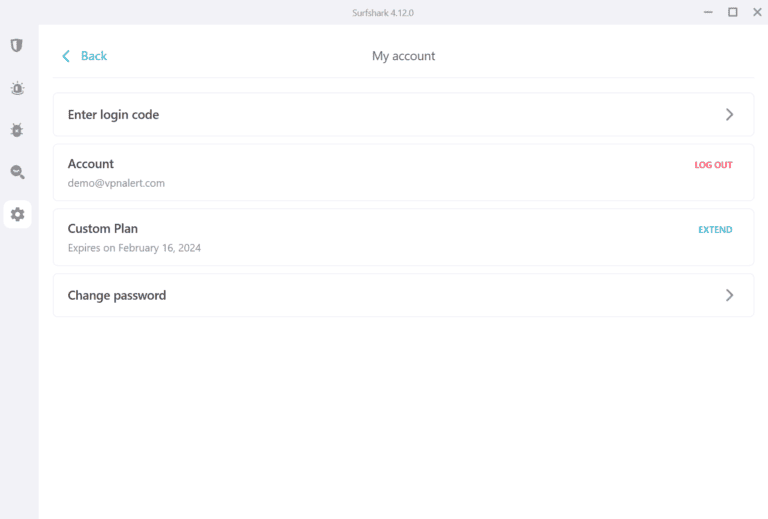This screenshot has height=519, width=768.
Task: Open the Antivirus bug icon section
Action: pos(17,130)
